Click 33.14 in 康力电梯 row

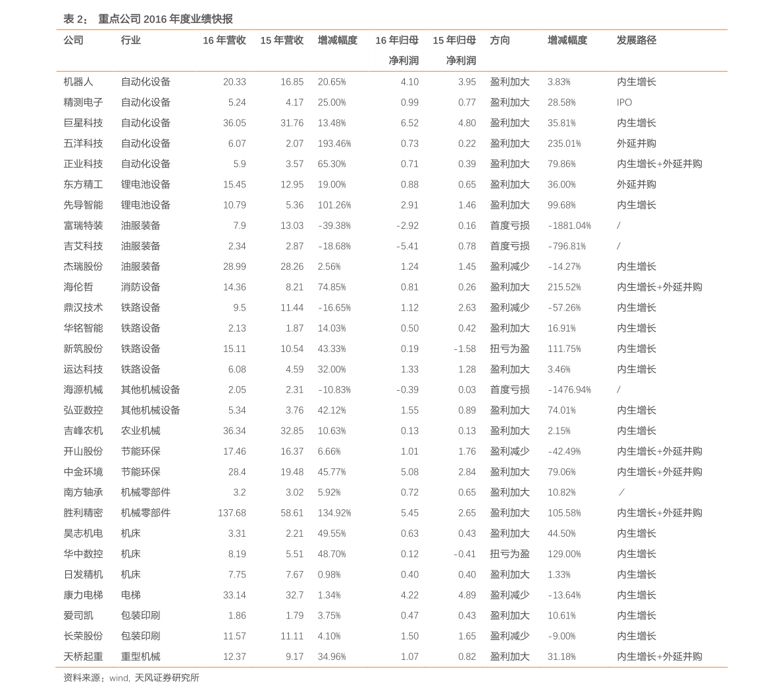click(234, 595)
